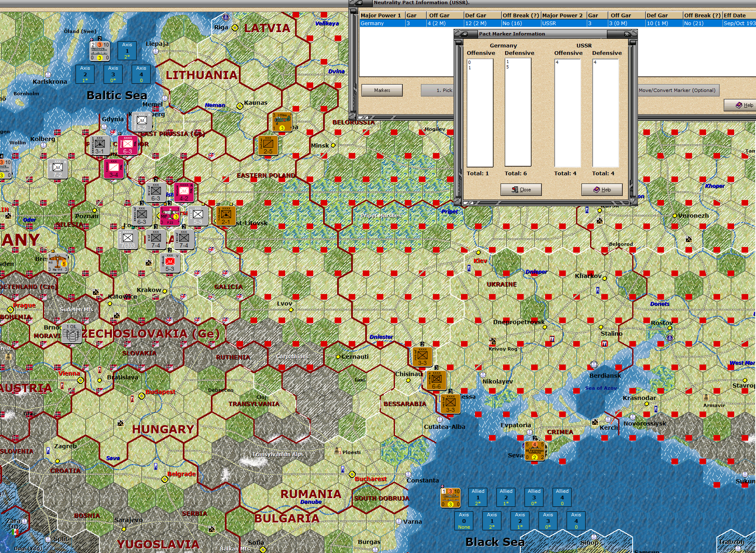Viewport: 756px width, 553px height.
Task: Click the '12 (2 M)' Def Gar cell
Action: (482, 24)
